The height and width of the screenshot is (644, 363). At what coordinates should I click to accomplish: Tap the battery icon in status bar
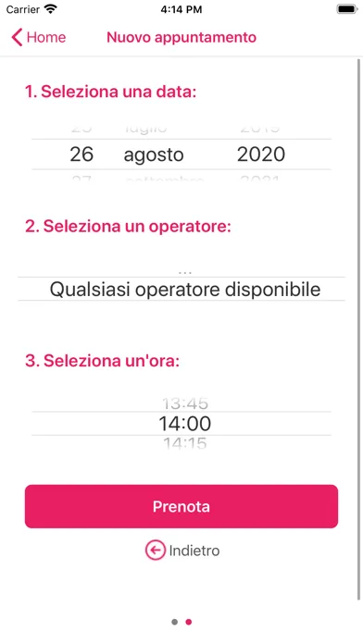(x=346, y=9)
